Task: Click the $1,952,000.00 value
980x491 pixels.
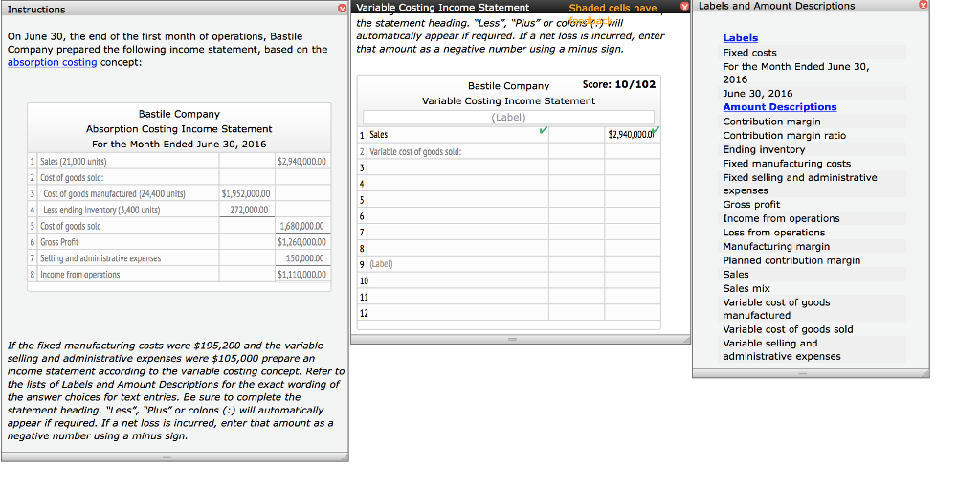Action: (x=246, y=193)
